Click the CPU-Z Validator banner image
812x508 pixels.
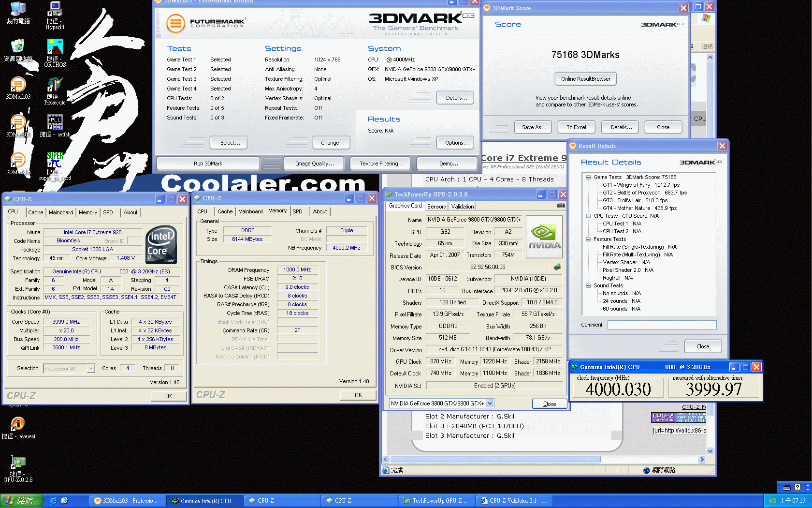click(679, 418)
